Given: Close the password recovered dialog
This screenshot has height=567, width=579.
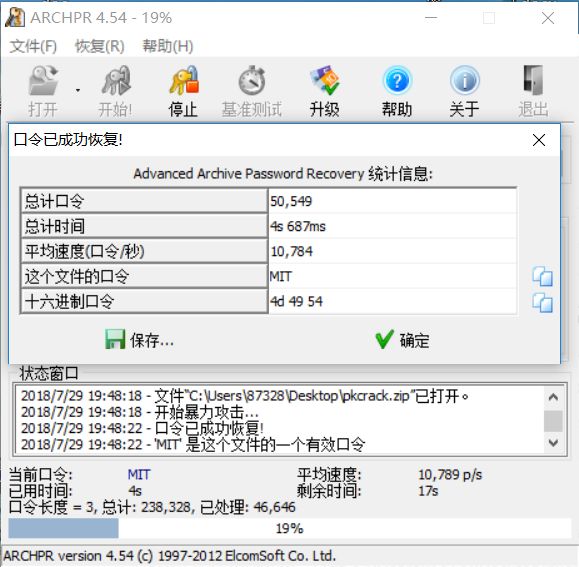Looking at the screenshot, I should [x=539, y=140].
